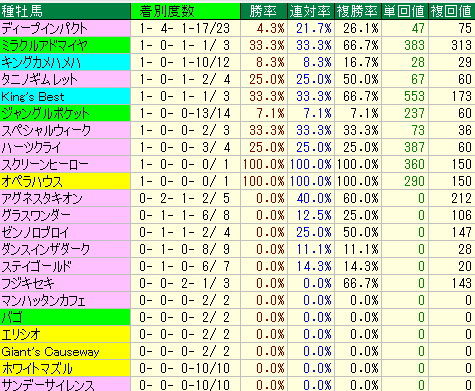Select the タニノギムレット sire name
475x391 pixels.
pos(39,79)
